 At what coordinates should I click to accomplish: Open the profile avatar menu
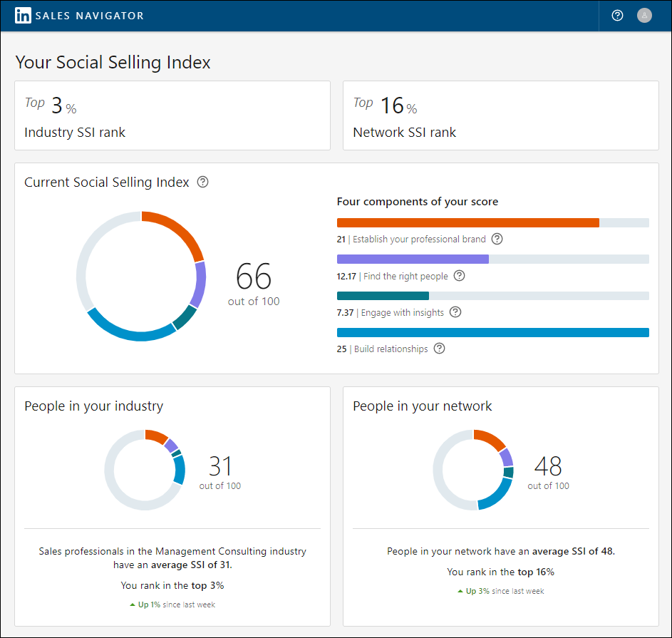tap(644, 16)
